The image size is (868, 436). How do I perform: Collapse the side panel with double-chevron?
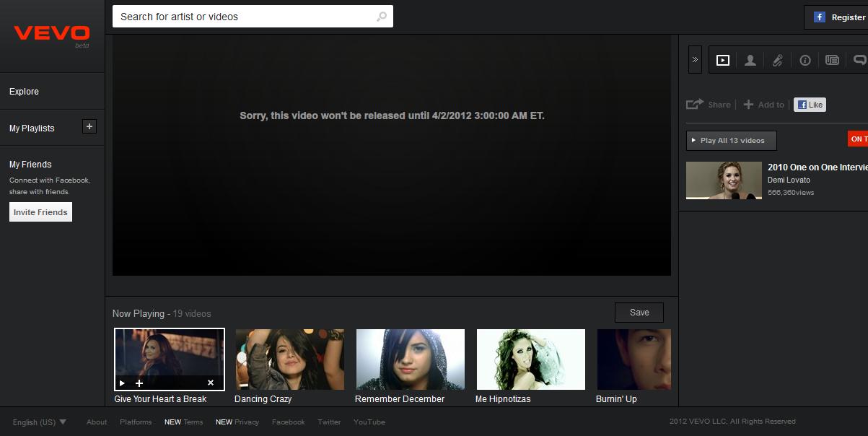695,60
